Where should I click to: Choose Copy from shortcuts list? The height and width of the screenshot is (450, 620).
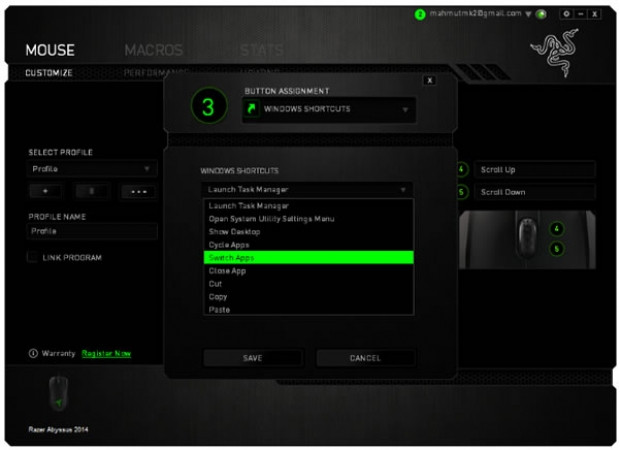click(x=308, y=297)
